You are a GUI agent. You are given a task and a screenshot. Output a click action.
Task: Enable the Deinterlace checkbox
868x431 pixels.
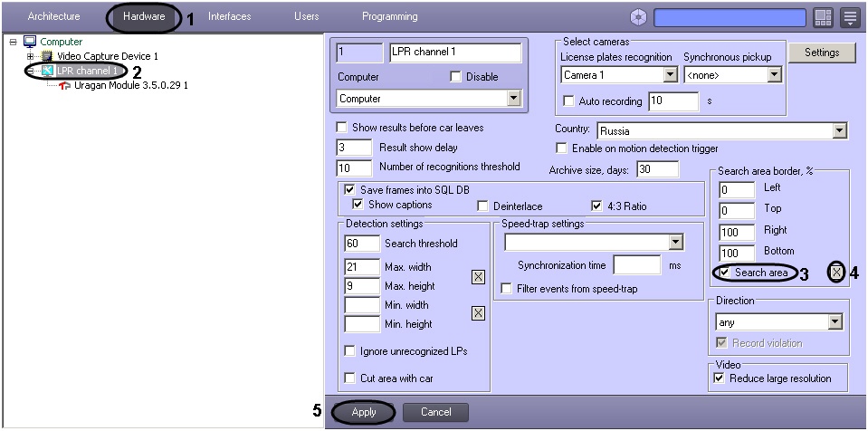[x=483, y=206]
